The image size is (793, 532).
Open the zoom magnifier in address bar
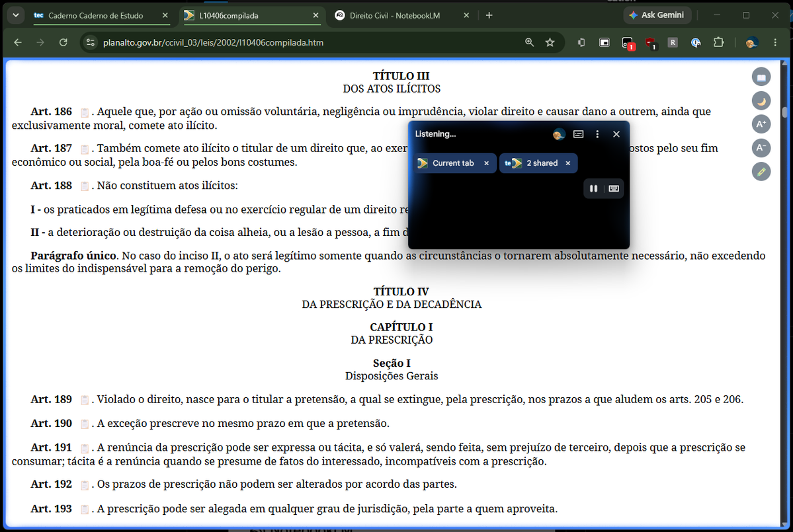point(530,42)
